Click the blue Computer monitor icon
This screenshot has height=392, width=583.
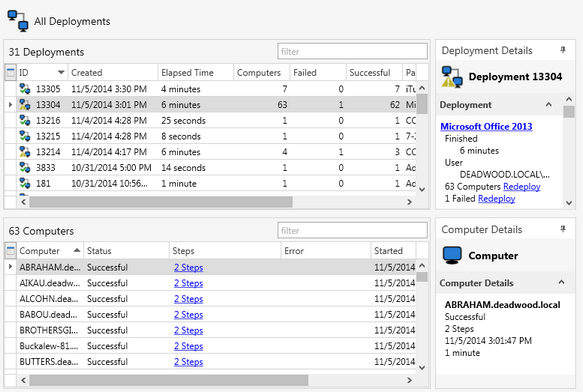[452, 256]
